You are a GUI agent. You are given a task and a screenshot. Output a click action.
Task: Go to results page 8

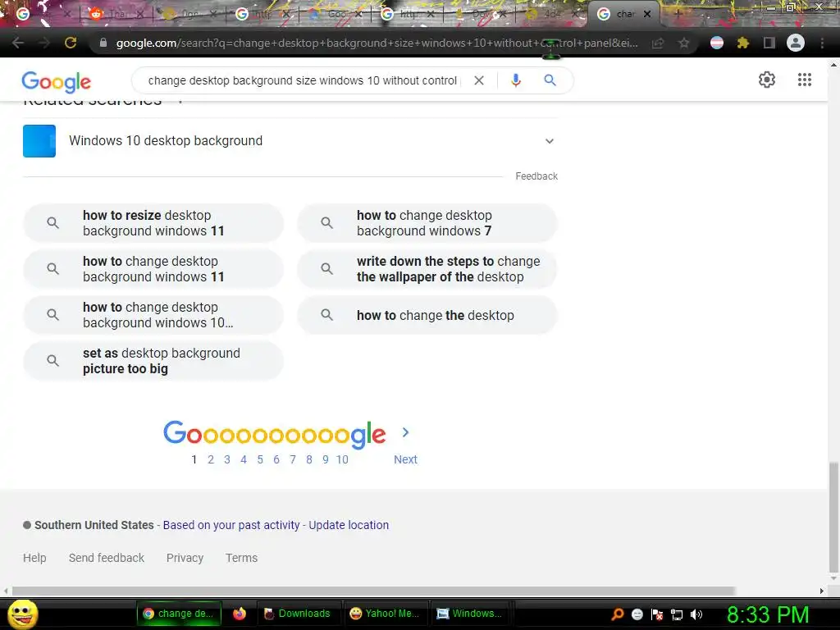[x=309, y=459]
